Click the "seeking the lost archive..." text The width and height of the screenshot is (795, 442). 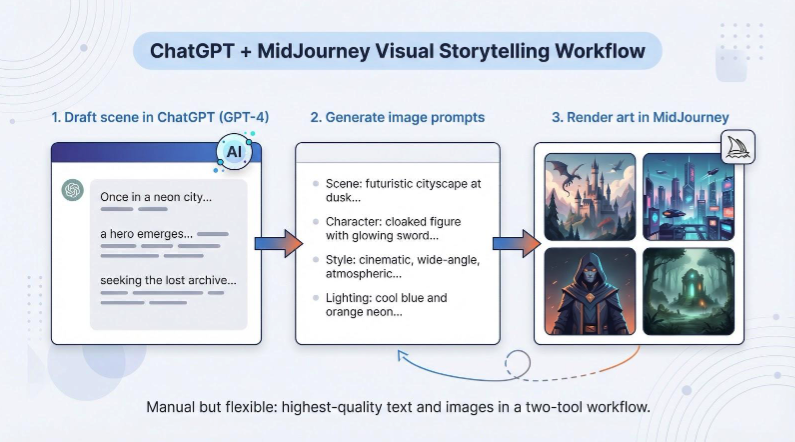pos(168,279)
